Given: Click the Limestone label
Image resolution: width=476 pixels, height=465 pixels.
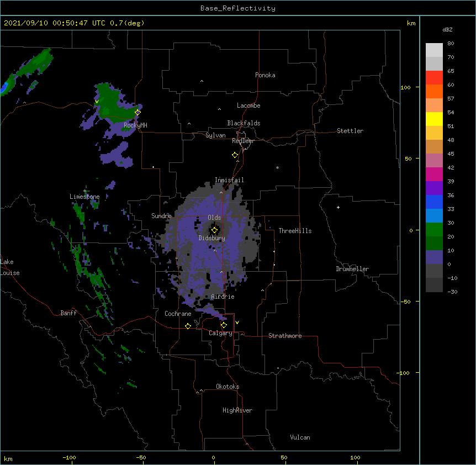Looking at the screenshot, I should point(84,197).
